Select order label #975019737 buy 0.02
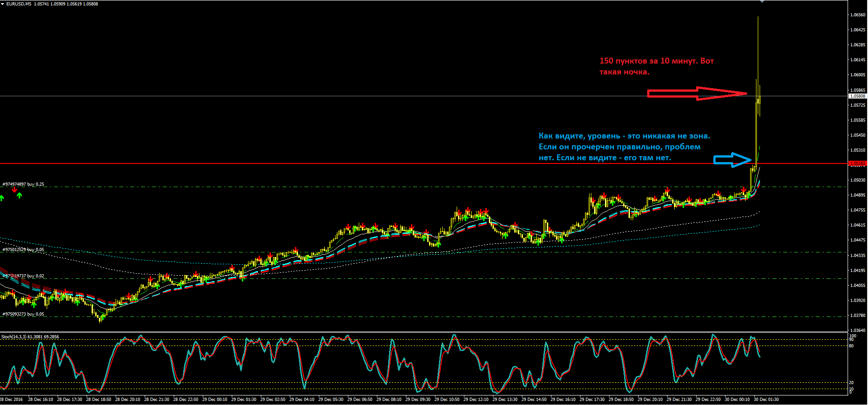868x405 pixels. pos(23,276)
